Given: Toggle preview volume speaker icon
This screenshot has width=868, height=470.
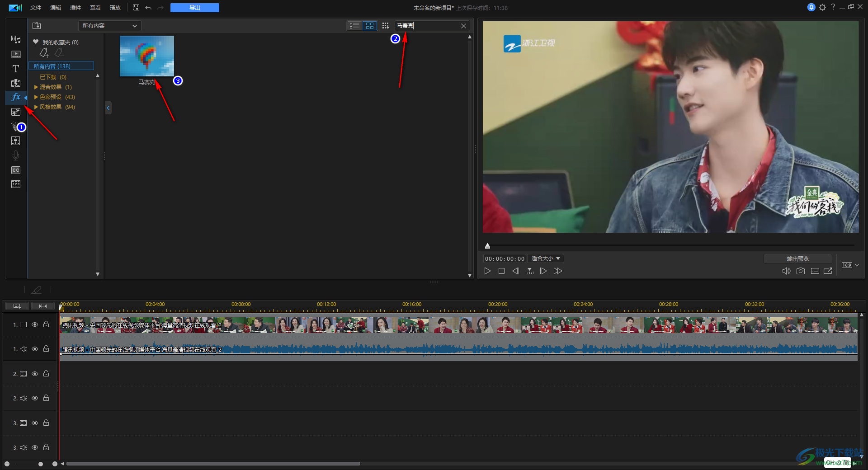Looking at the screenshot, I should [x=786, y=271].
